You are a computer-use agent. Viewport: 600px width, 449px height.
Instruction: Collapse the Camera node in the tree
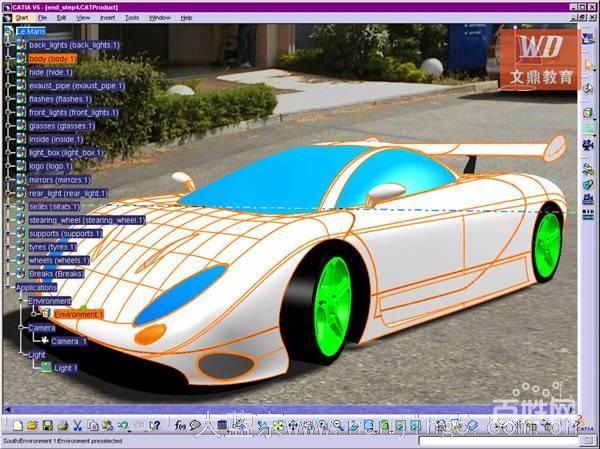[22, 328]
